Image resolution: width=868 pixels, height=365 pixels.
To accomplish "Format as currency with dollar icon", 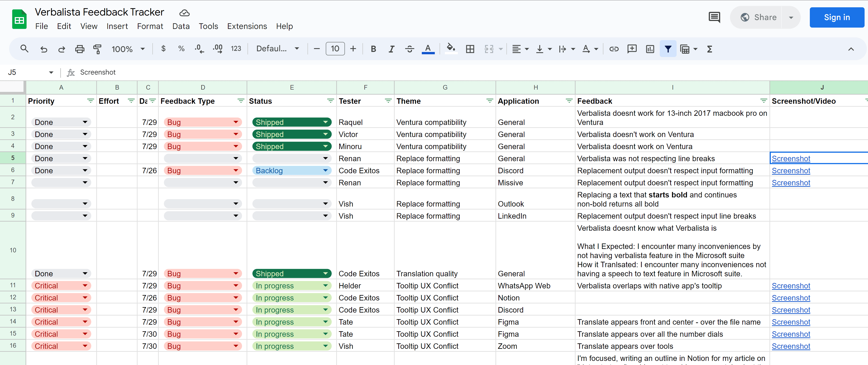I will (163, 49).
